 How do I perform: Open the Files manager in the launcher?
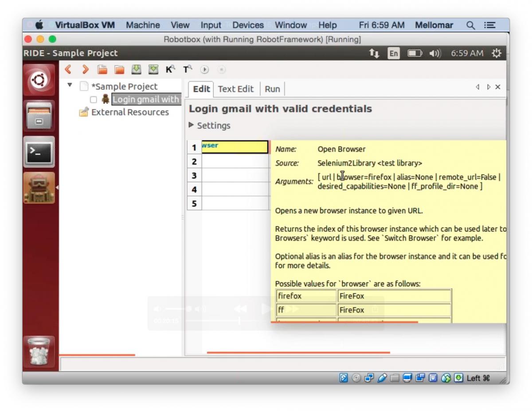coord(39,115)
